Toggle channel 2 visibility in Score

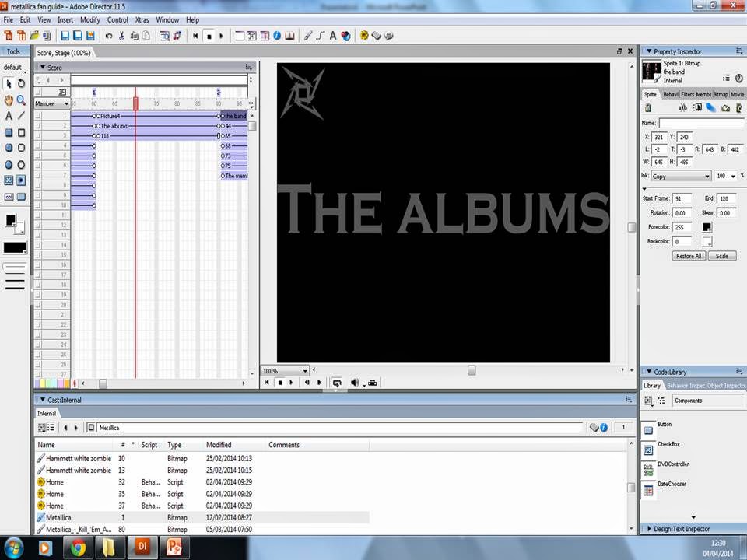tap(38, 126)
